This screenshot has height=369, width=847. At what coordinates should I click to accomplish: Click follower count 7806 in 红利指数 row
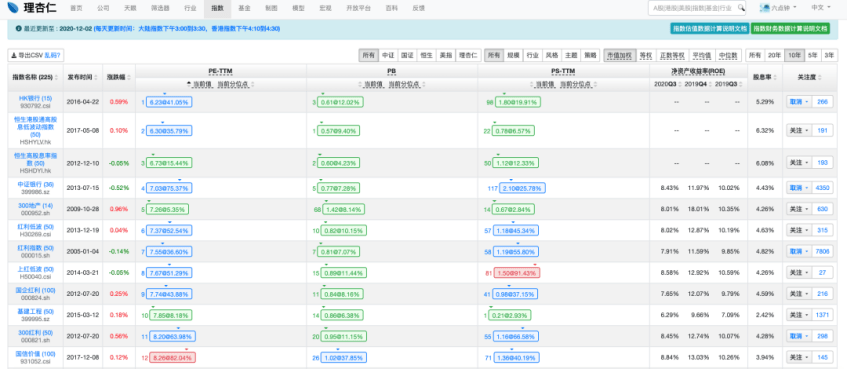(823, 251)
